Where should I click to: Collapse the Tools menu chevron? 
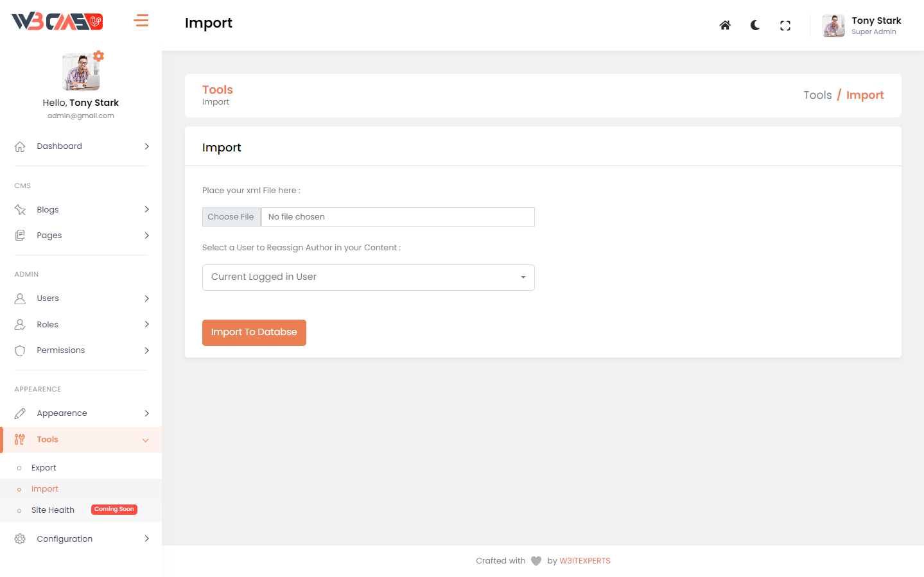146,440
